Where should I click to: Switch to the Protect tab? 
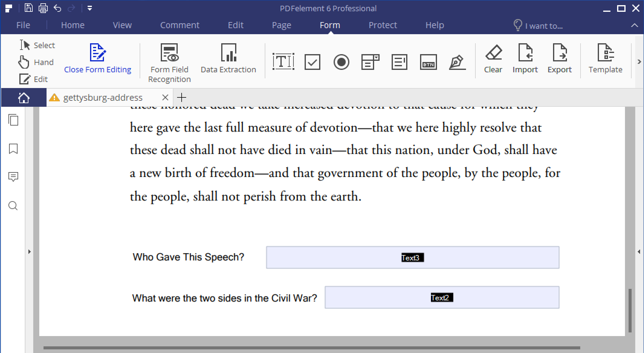pos(382,25)
